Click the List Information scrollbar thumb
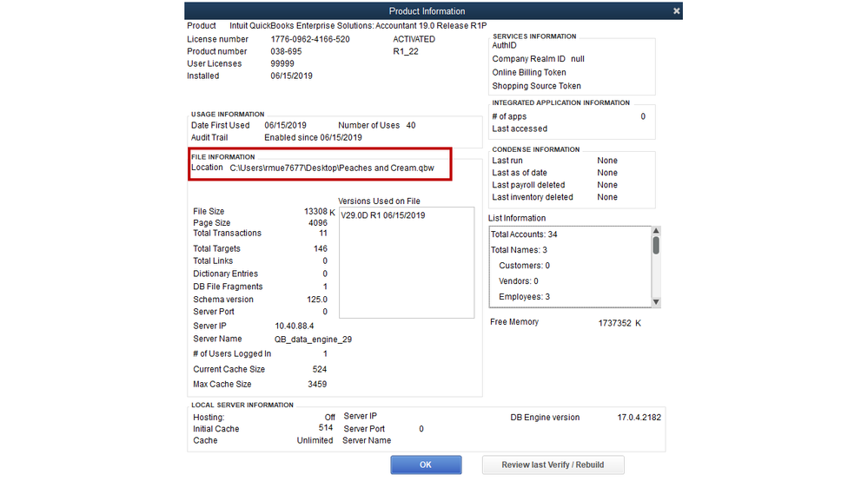The height and width of the screenshot is (488, 868). (x=656, y=245)
